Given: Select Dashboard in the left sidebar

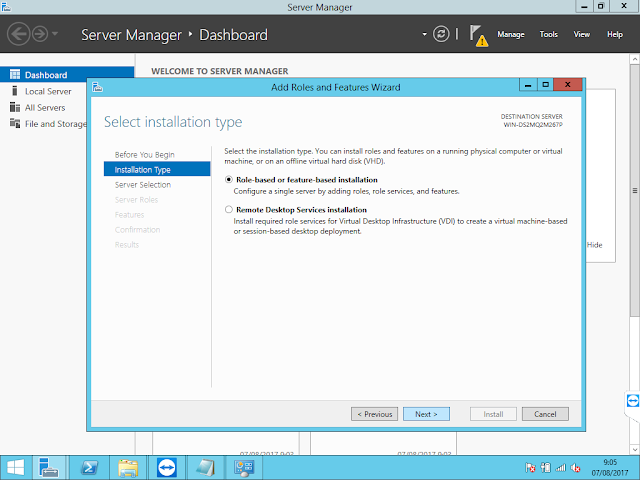Looking at the screenshot, I should (67, 75).
